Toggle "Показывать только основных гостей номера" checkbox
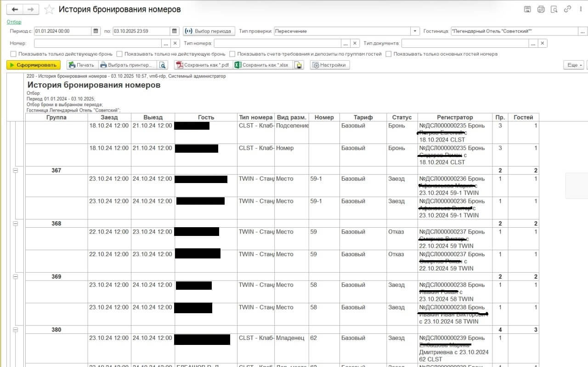Screen dimensions: 588x367 (x=389, y=54)
